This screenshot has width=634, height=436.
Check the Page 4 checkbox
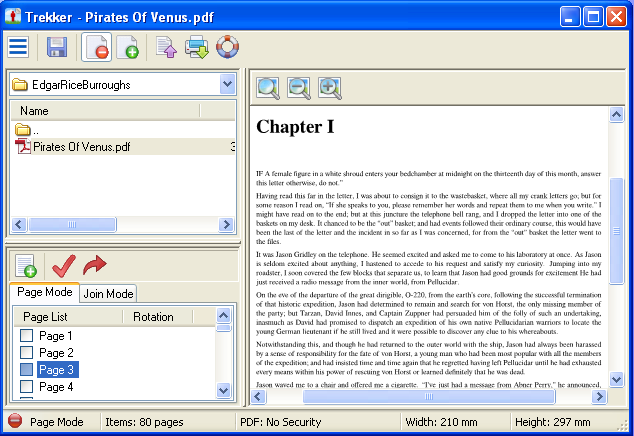coord(27,386)
